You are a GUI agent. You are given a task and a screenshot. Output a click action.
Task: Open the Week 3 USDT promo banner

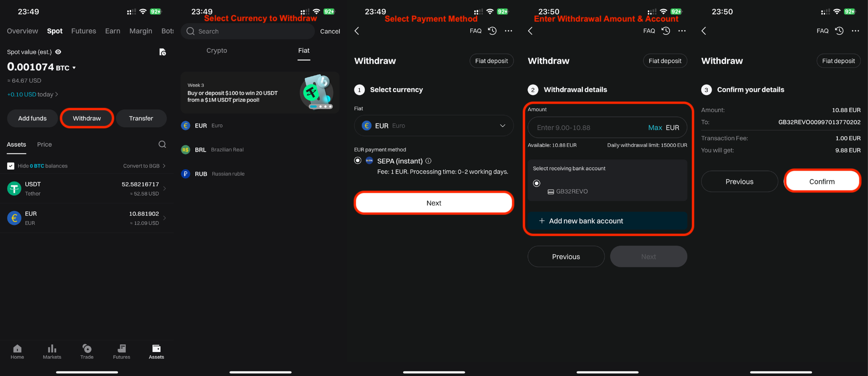(260, 93)
